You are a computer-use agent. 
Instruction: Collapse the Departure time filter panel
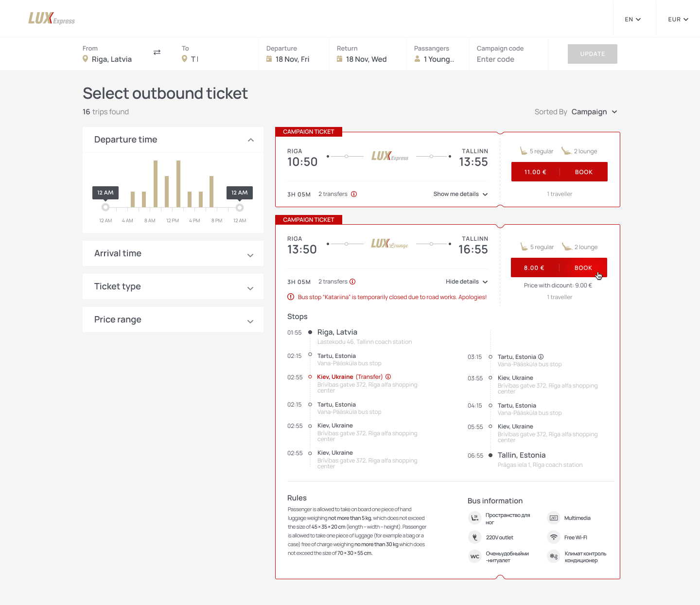tap(251, 140)
